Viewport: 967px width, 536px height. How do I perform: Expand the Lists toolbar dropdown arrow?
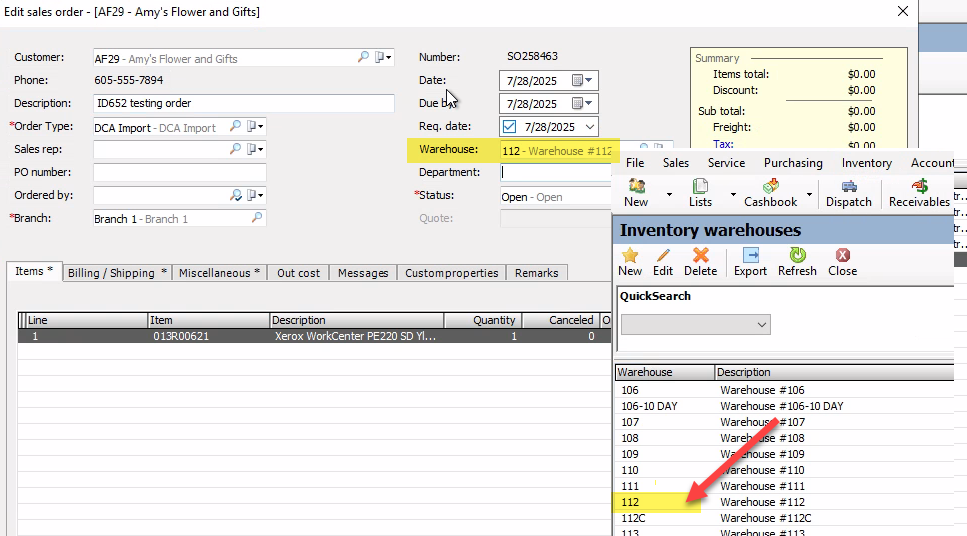[733, 194]
